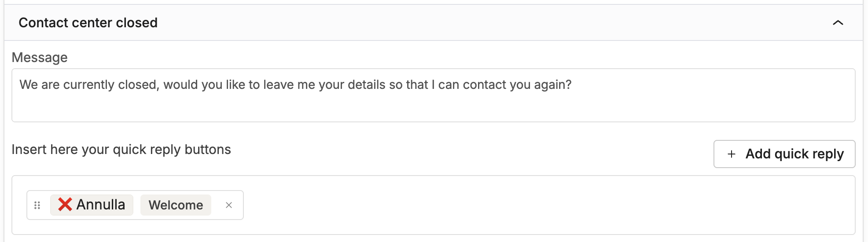Grab the drag handle of the Annulla reply
The width and height of the screenshot is (868, 242).
37,205
